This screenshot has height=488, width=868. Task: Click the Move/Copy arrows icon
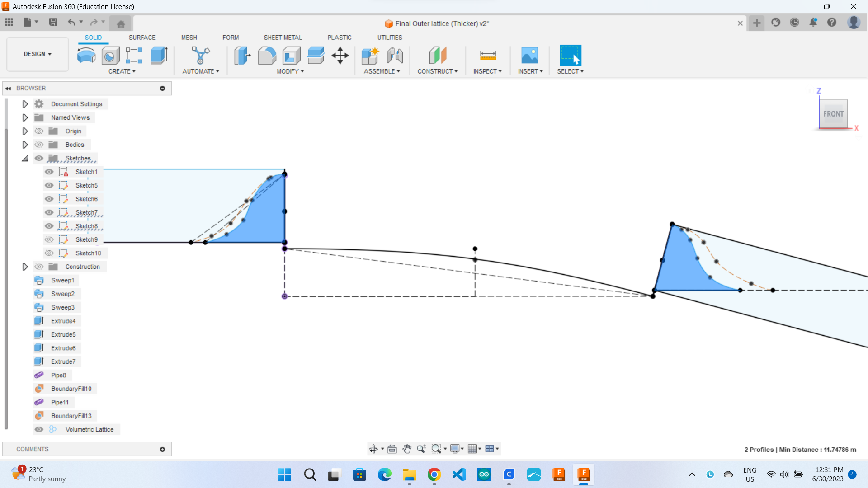click(340, 56)
